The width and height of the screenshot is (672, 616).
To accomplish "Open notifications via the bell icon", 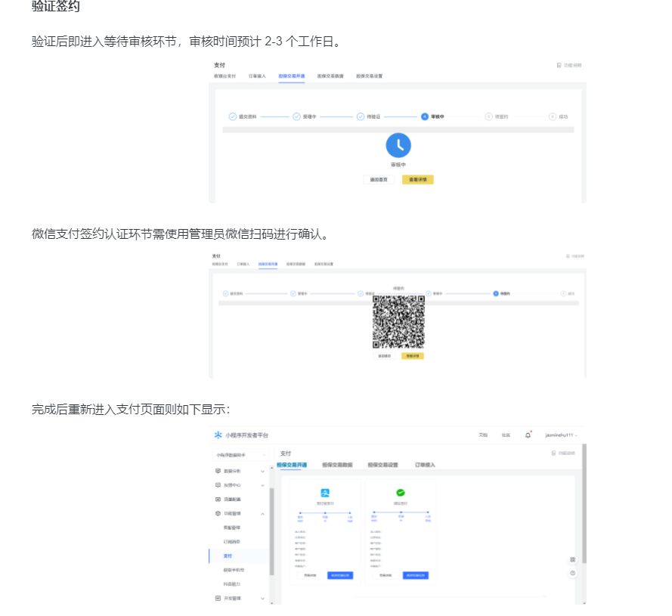I will tap(528, 435).
